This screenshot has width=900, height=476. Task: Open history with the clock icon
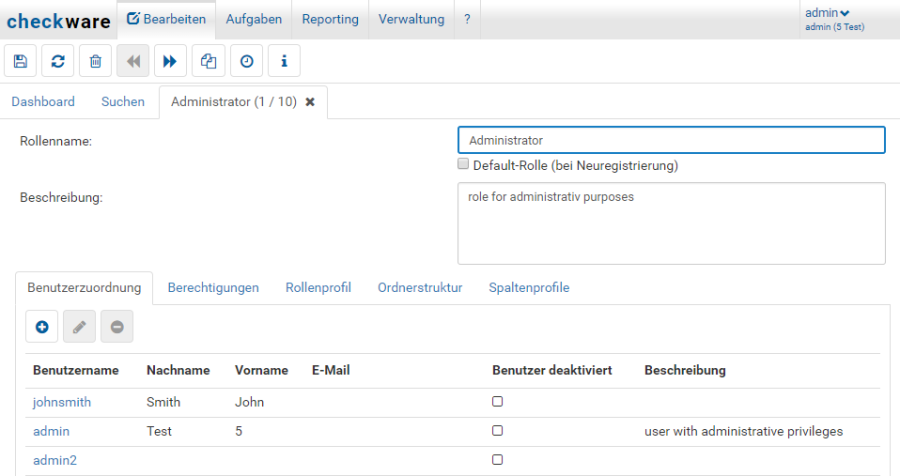pyautogui.click(x=246, y=61)
